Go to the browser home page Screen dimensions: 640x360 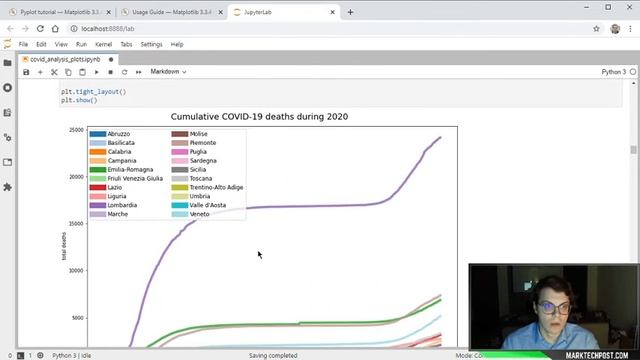[x=55, y=29]
